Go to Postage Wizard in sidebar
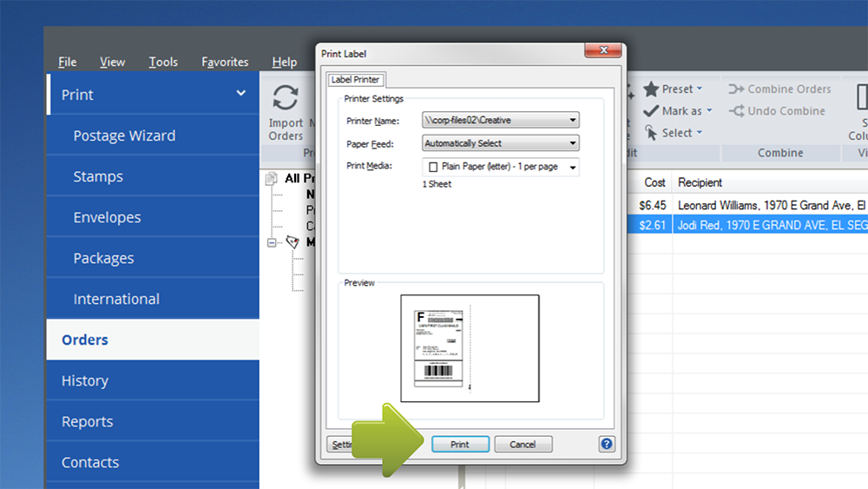 pos(153,135)
